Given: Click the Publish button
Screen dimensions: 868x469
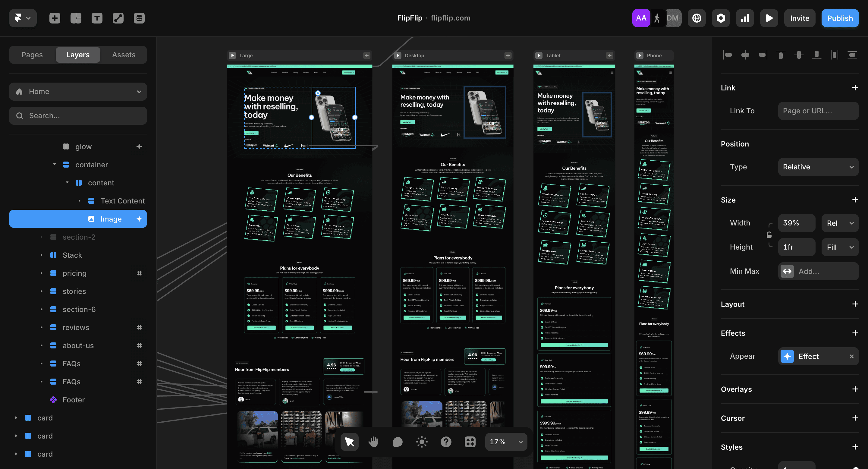Looking at the screenshot, I should [x=840, y=18].
